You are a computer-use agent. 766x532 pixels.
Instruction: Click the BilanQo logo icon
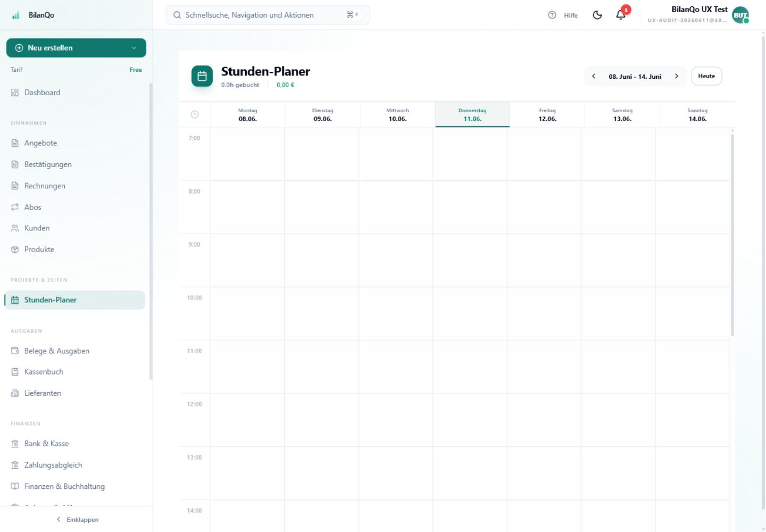(x=15, y=15)
